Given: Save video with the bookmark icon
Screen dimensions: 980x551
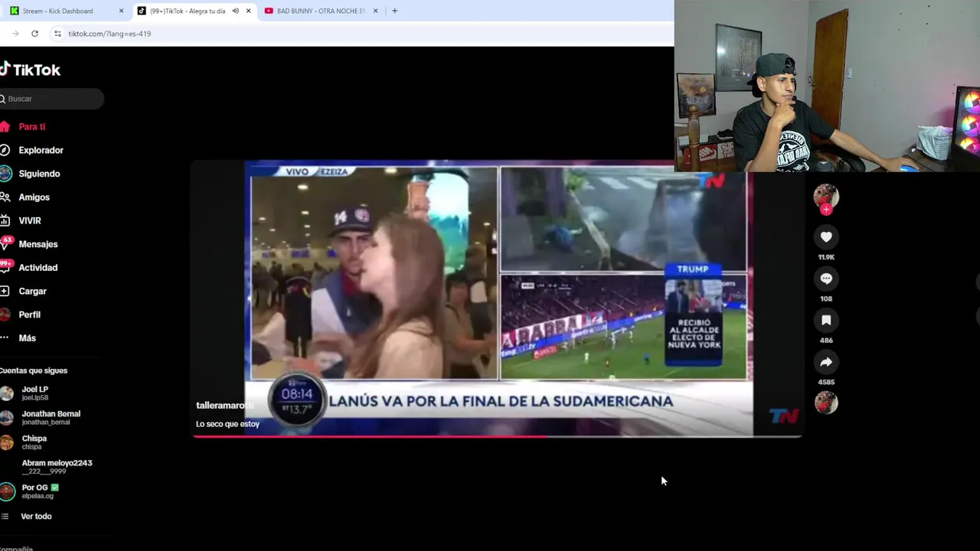Looking at the screenshot, I should click(x=826, y=320).
